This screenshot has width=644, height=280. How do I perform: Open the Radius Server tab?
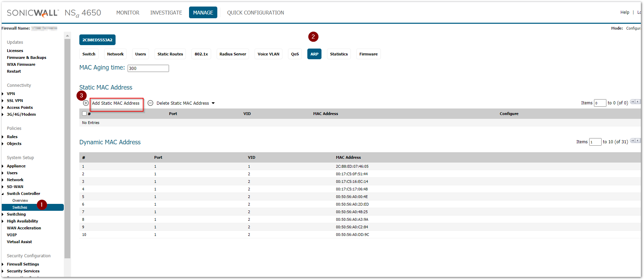click(x=233, y=54)
